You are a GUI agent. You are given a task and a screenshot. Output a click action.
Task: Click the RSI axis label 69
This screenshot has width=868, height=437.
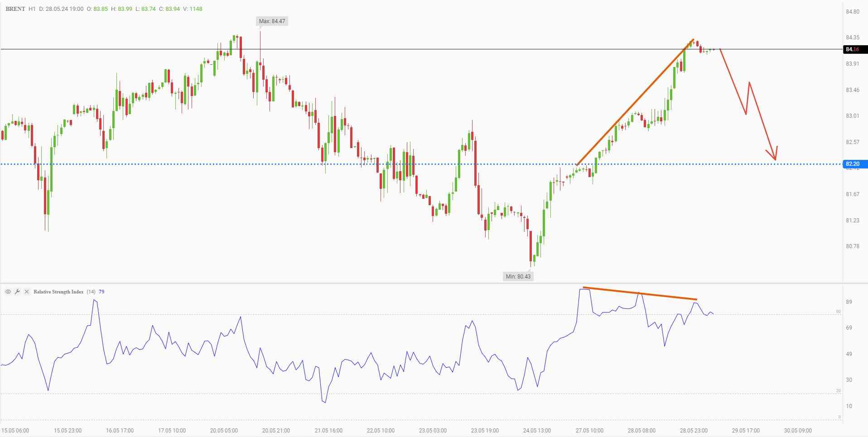point(849,328)
